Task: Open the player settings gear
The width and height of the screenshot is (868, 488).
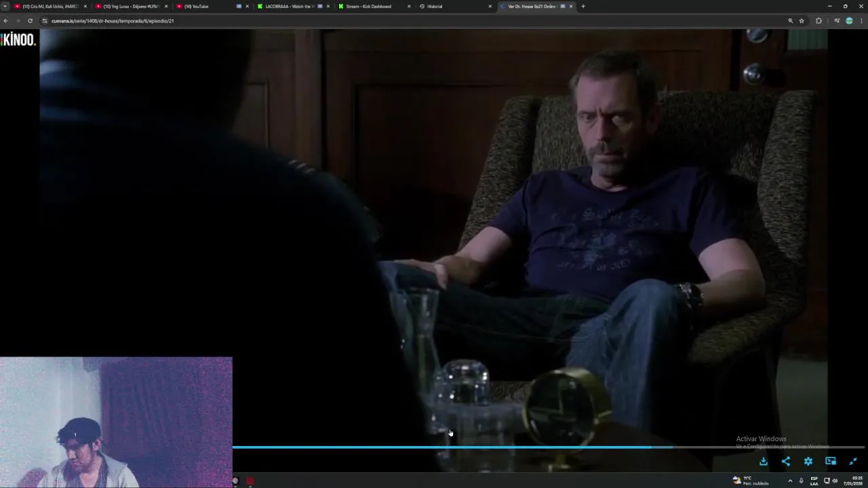Action: pyautogui.click(x=808, y=461)
